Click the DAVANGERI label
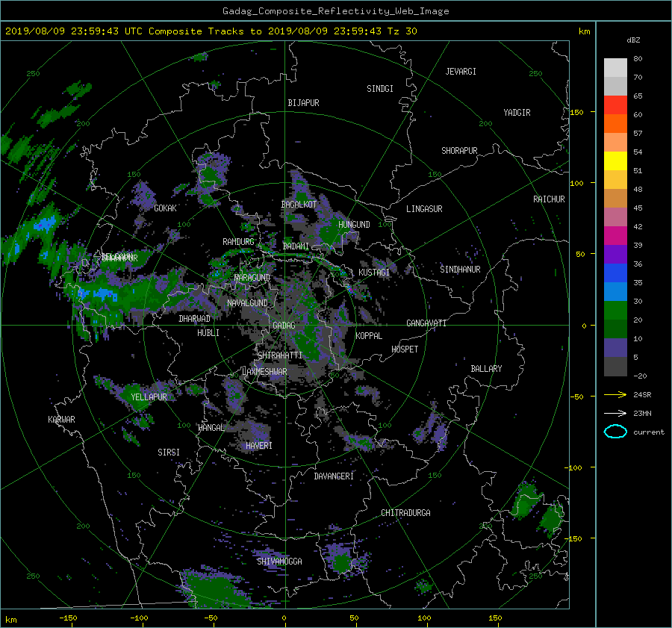 (x=334, y=476)
